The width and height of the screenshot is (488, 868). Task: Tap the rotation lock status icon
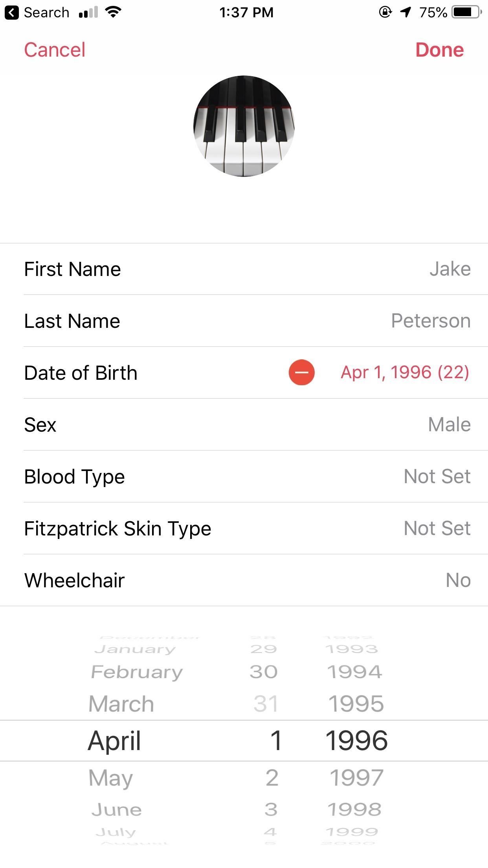(x=385, y=13)
